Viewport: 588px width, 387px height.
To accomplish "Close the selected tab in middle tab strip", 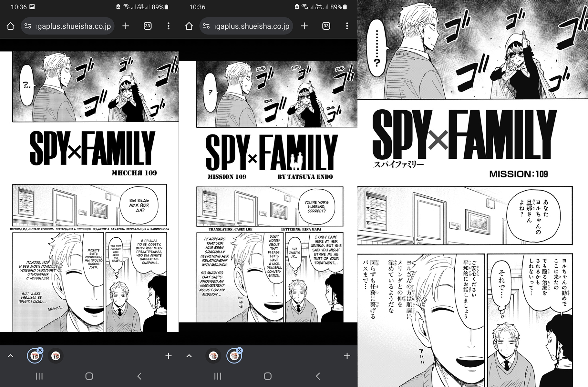I will (239, 350).
